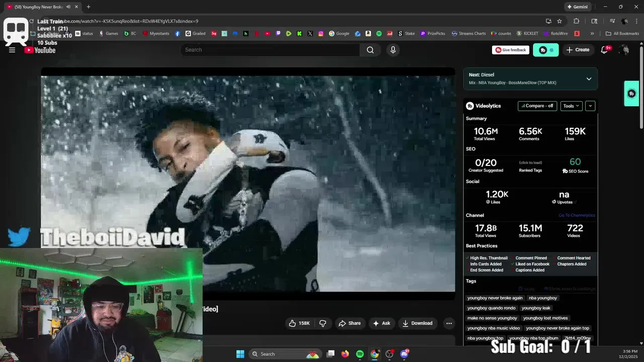Open the Spotify bookmark icon in the bookmarks bar
Screen dimensions: 644x362
click(x=379, y=34)
